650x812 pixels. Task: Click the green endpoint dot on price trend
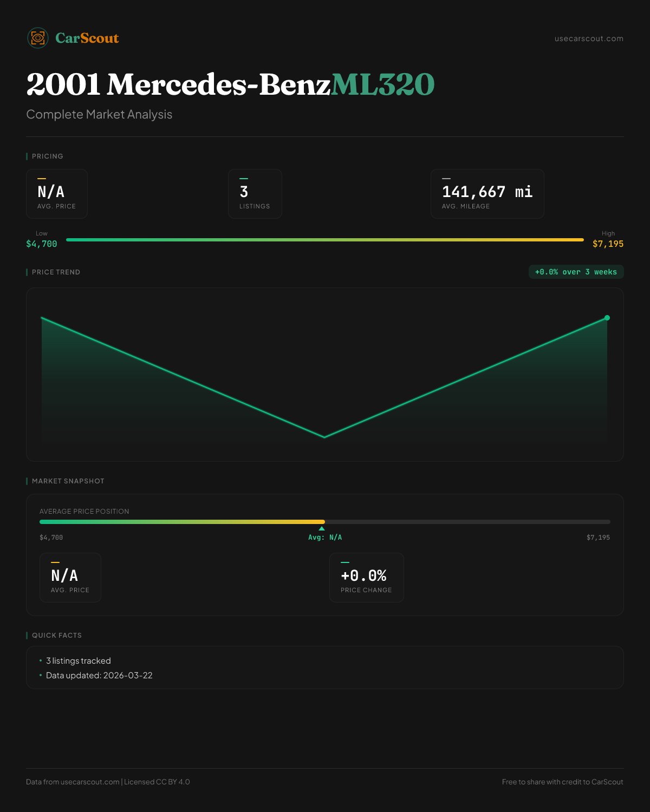pos(607,318)
